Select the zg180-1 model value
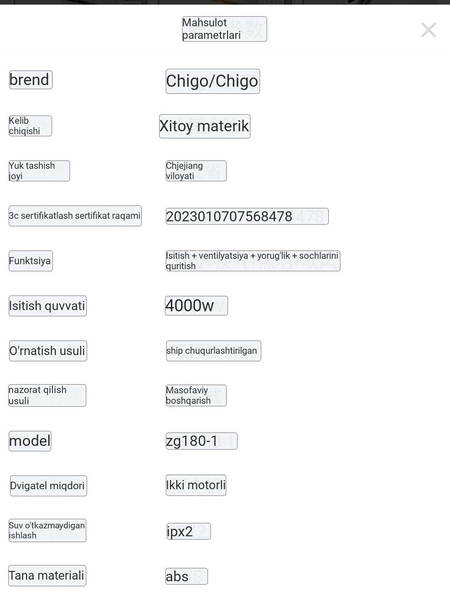The image size is (450, 603). [x=201, y=441]
